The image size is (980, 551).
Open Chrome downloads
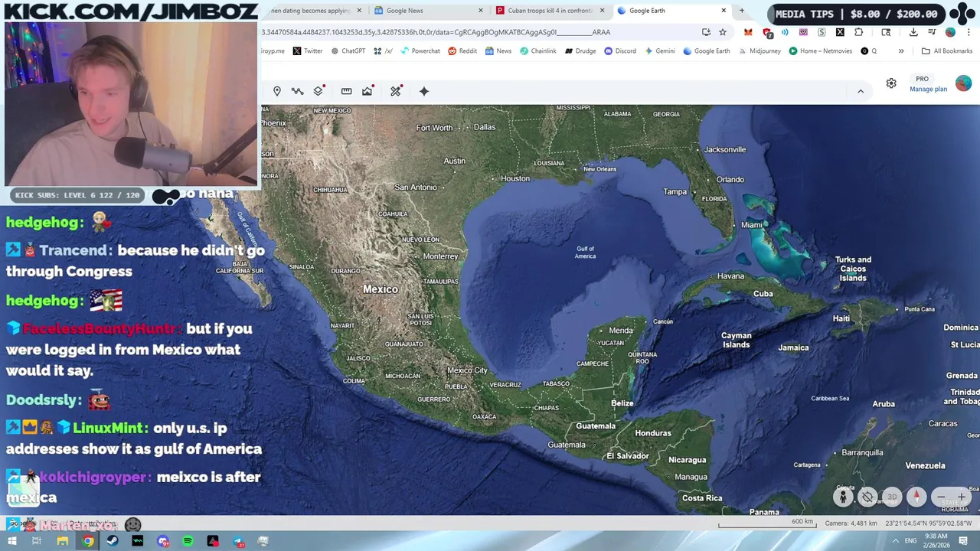pyautogui.click(x=913, y=32)
